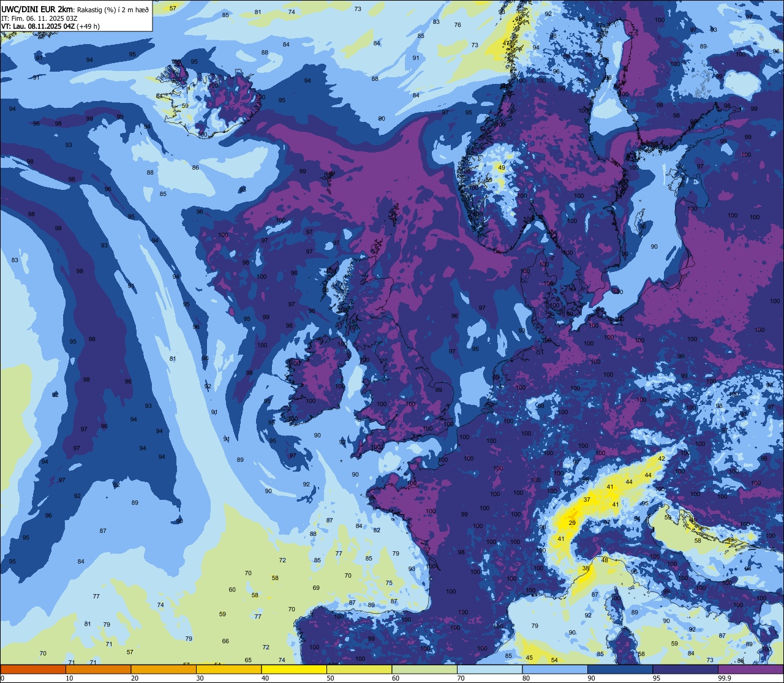This screenshot has width=784, height=683.
Task: Click the legend scale label '30'
Action: click(200, 678)
